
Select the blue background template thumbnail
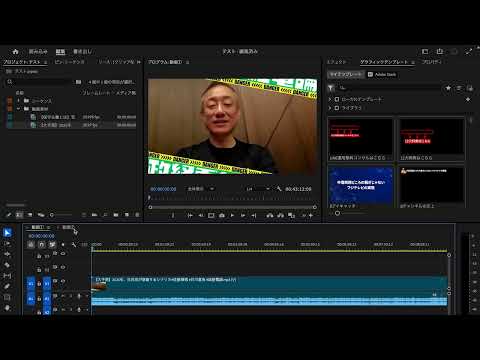tap(360, 185)
